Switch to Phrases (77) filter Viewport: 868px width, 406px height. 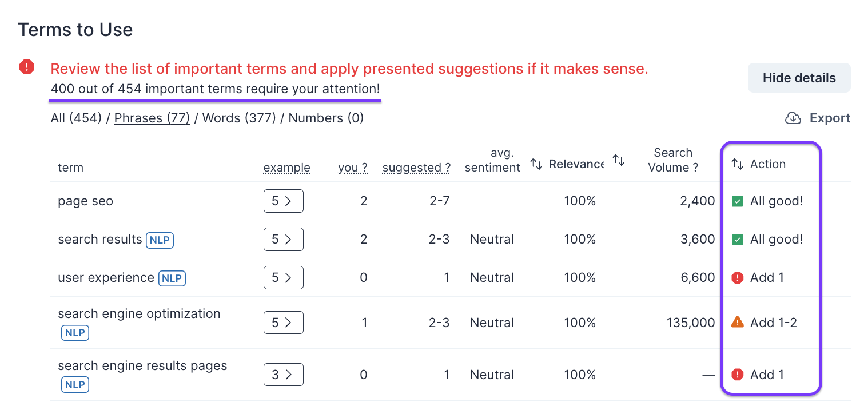coord(152,118)
